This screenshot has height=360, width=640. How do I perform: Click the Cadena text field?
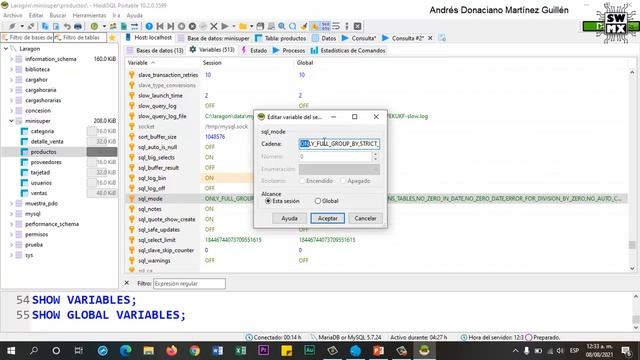(x=339, y=144)
